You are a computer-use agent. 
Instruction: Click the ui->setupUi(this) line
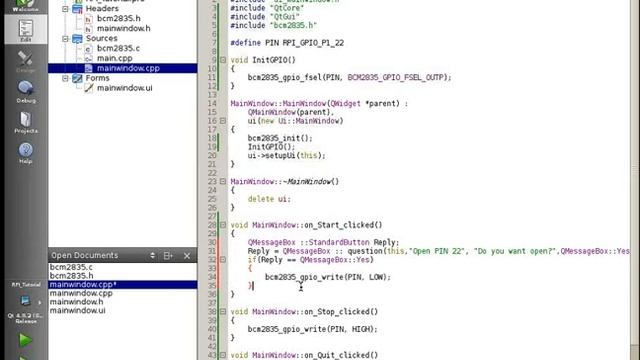(286, 156)
